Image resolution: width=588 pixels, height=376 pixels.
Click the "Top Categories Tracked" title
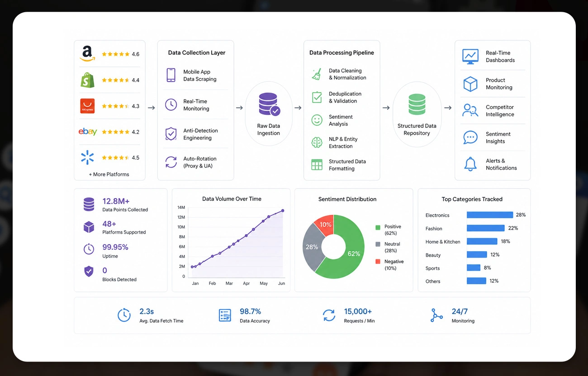(472, 199)
